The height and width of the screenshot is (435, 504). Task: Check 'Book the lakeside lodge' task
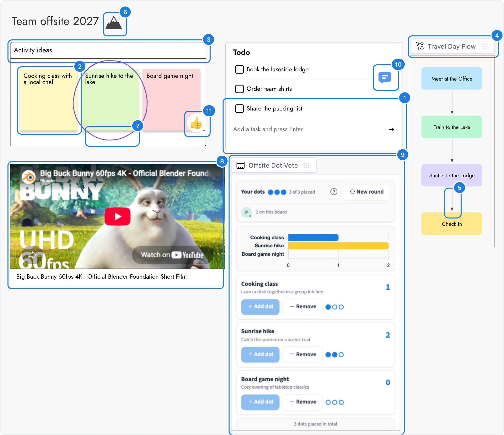pyautogui.click(x=239, y=69)
